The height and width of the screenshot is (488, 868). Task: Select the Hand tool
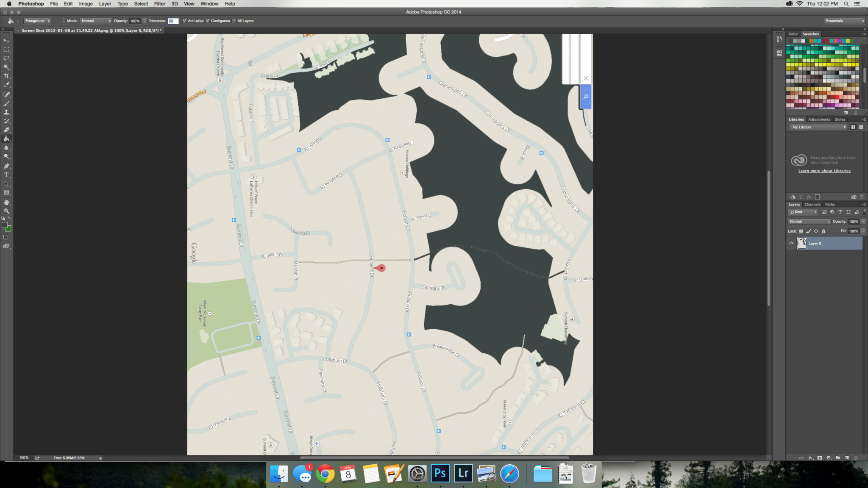[x=6, y=202]
